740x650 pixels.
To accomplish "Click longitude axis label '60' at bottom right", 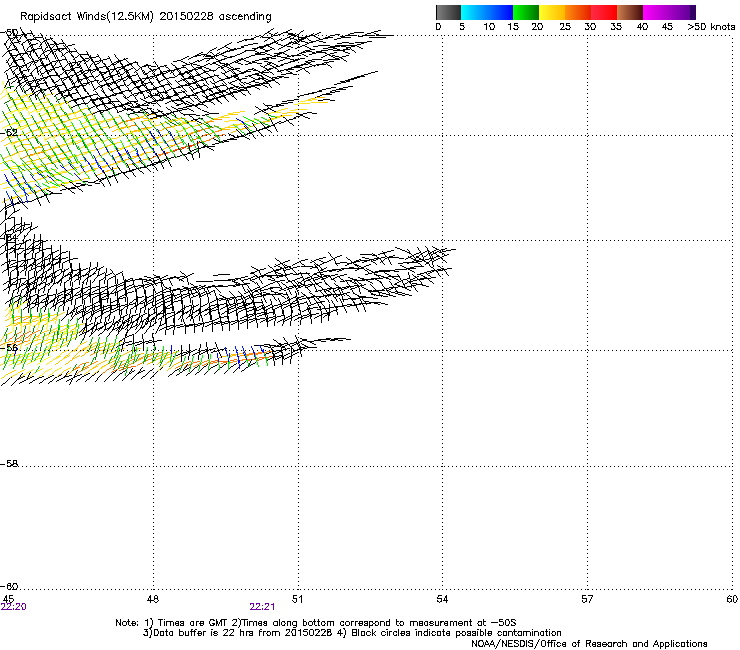I will [732, 599].
